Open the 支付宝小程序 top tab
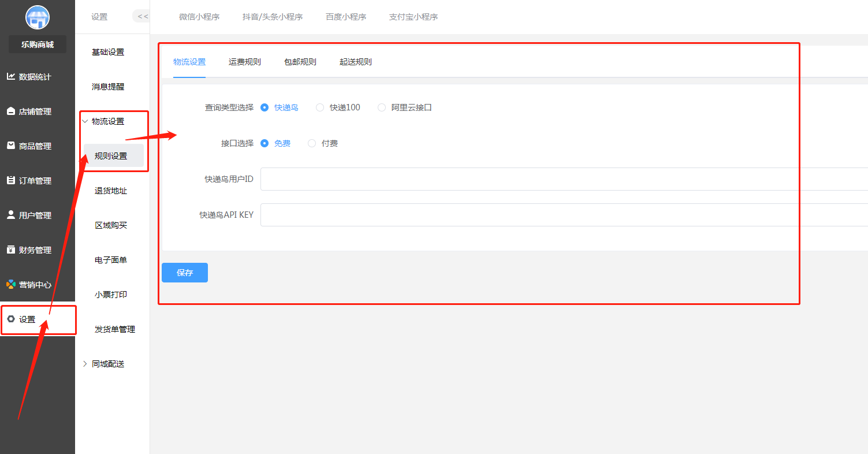 pos(413,17)
